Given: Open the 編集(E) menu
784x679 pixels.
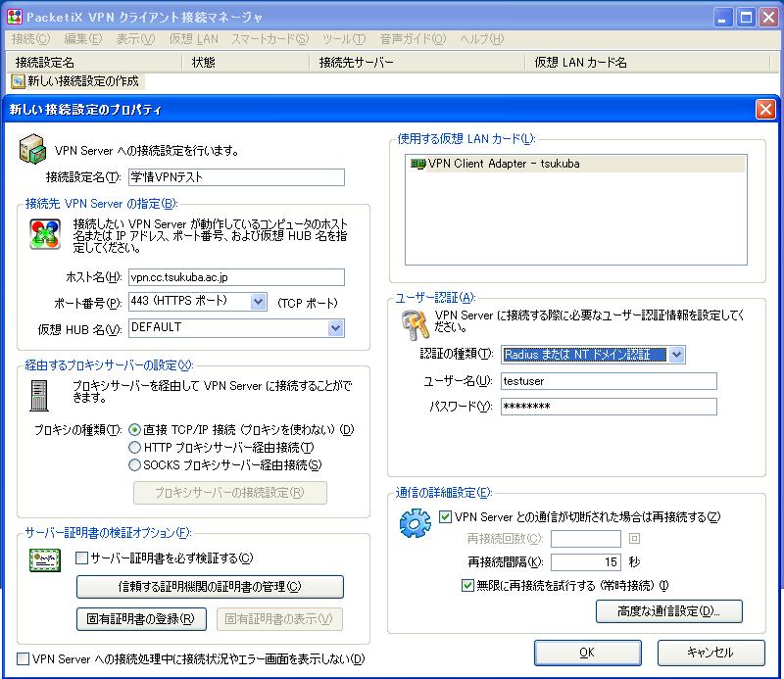Looking at the screenshot, I should pos(83,38).
